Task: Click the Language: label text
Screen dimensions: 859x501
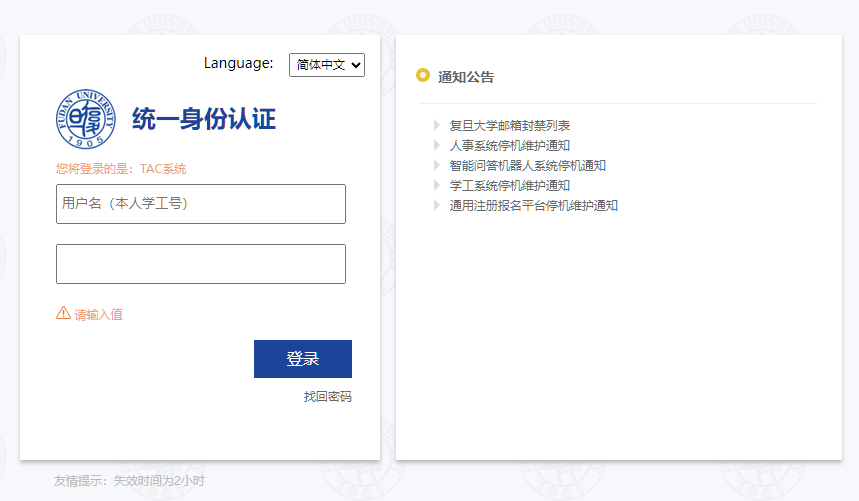Action: point(238,64)
